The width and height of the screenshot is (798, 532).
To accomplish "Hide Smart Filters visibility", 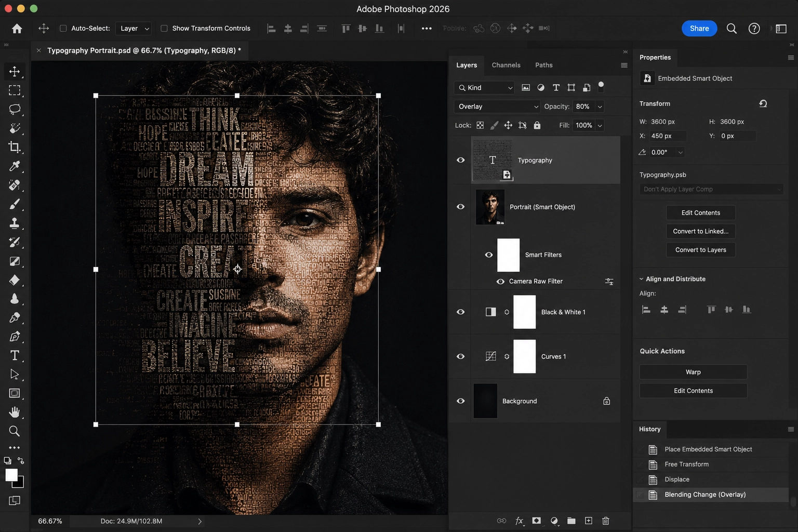I will [x=489, y=255].
